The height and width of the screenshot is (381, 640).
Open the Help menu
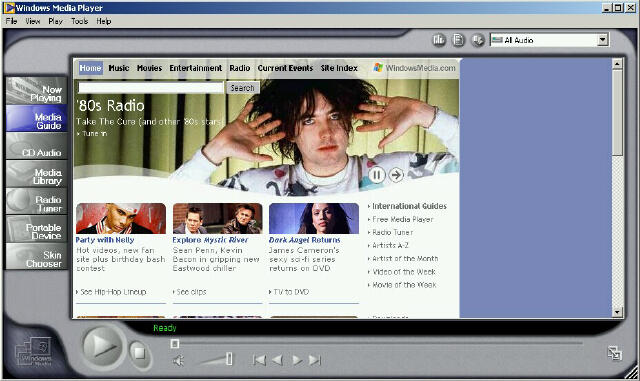click(x=104, y=21)
